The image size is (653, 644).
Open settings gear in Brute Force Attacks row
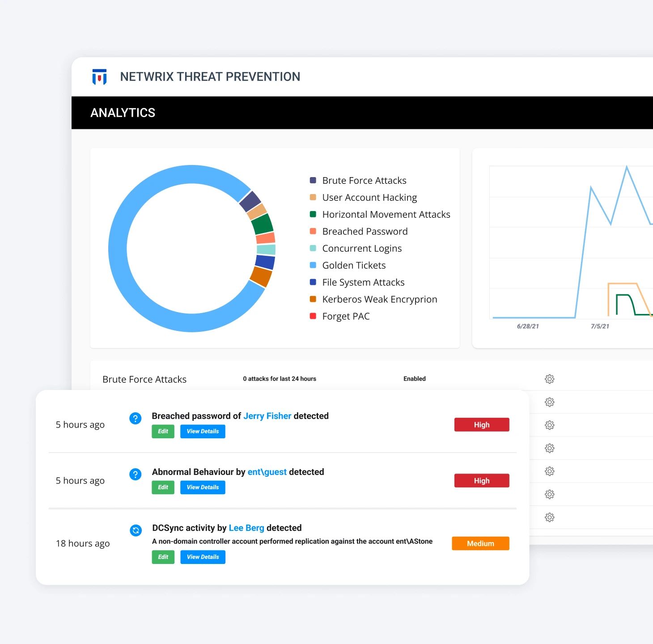[x=550, y=379]
